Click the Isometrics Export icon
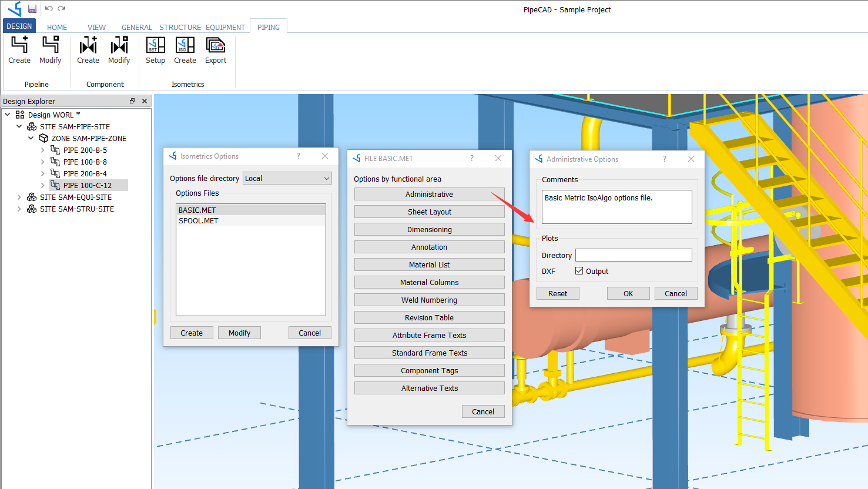868x489 pixels. pos(216,45)
